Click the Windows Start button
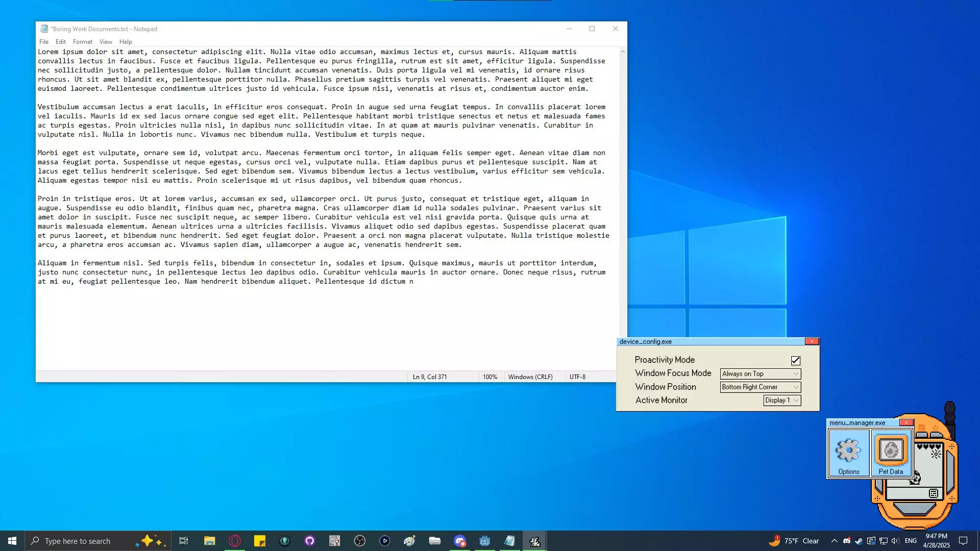This screenshot has height=551, width=980. 12,541
